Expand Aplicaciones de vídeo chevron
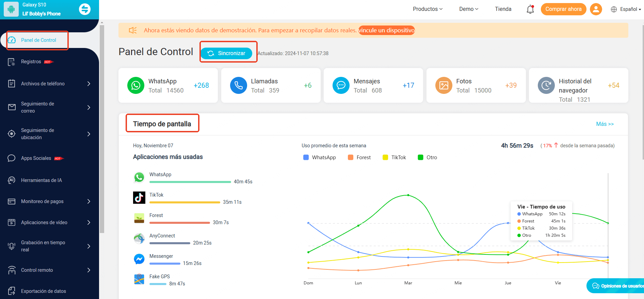Viewport: 644px width, 299px height. (x=89, y=222)
